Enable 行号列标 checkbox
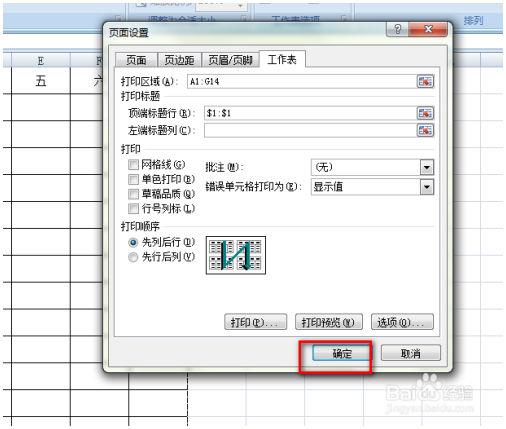 tap(133, 209)
